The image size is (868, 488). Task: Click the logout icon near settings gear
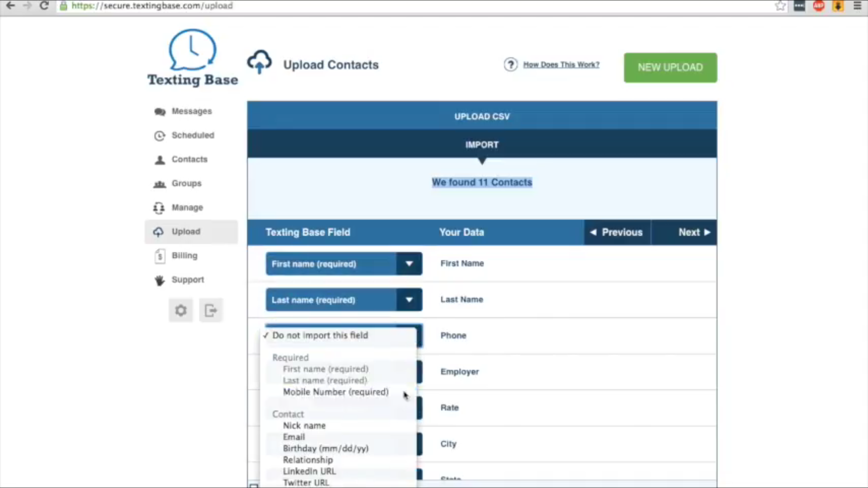[x=211, y=310]
